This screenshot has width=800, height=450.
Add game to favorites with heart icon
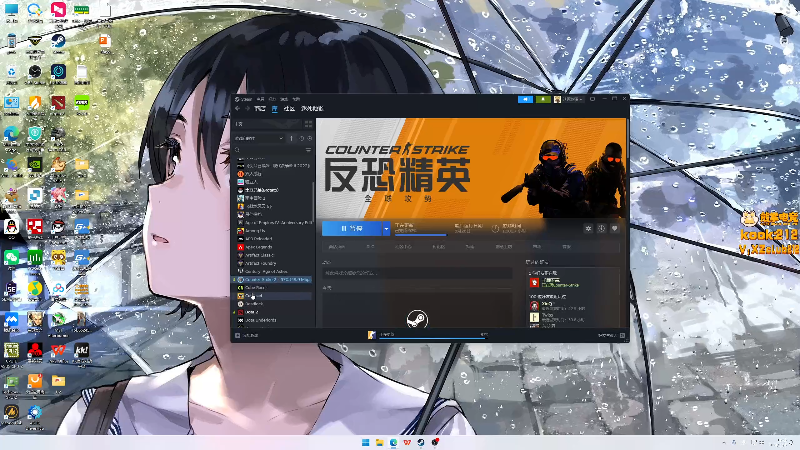click(615, 229)
